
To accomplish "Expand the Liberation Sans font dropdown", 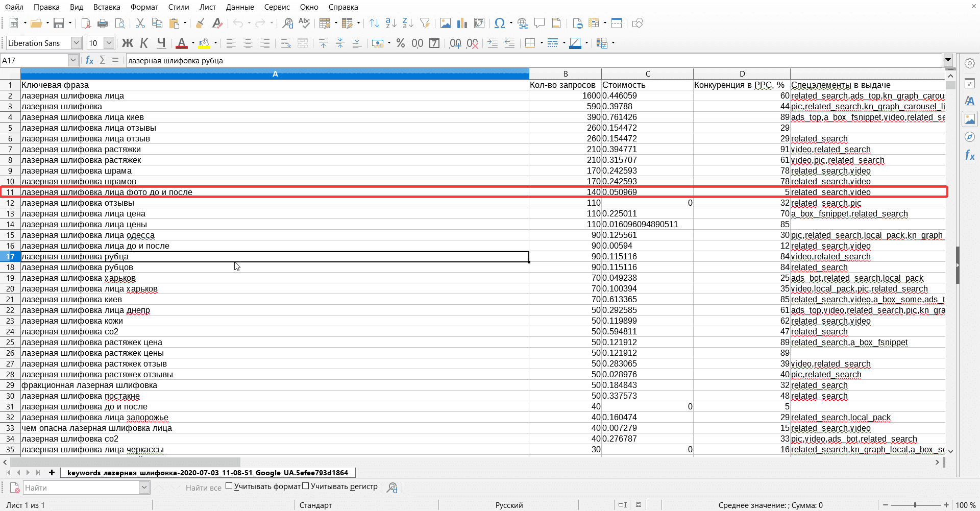I will point(76,43).
